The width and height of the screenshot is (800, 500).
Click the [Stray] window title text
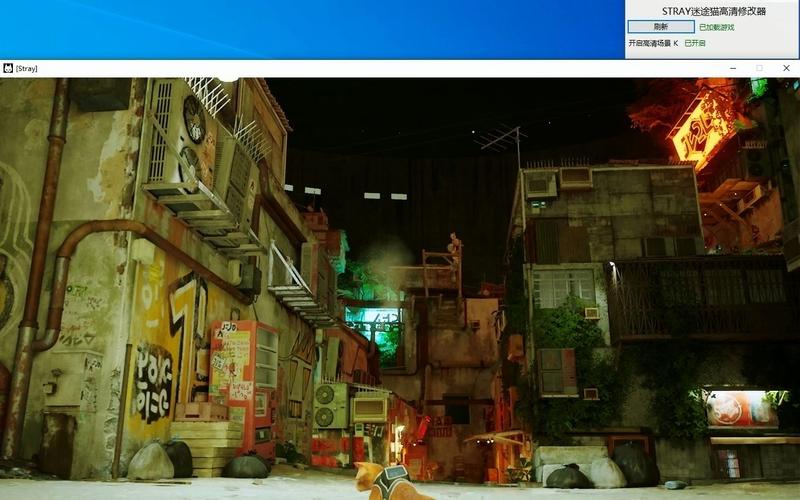(27, 68)
